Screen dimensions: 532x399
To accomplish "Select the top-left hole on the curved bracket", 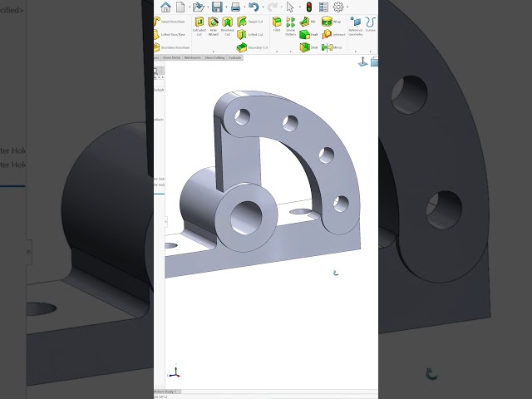I will (242, 116).
